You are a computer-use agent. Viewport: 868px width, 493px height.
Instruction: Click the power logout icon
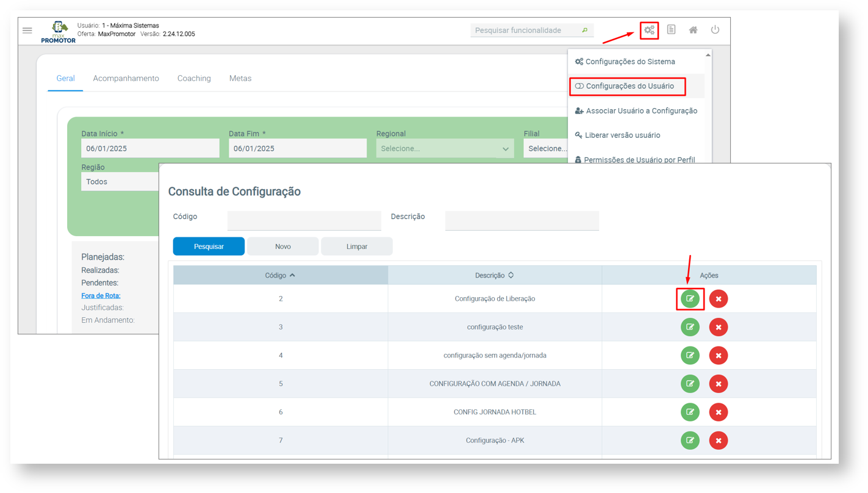point(715,30)
